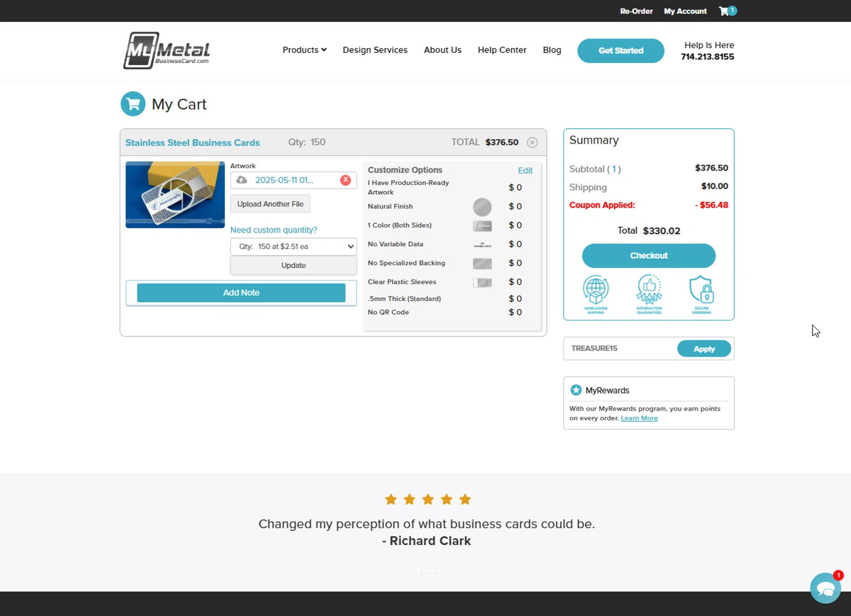Click the Add Note button
The image size is (851, 616).
(x=241, y=293)
